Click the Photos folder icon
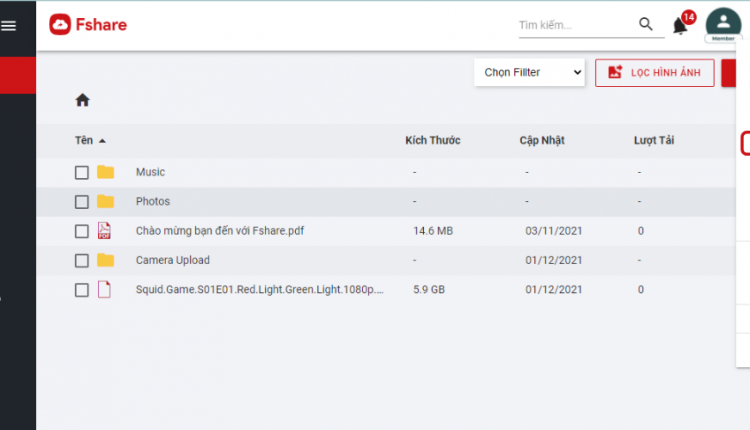Screen dimensions: 750x430 tap(105, 201)
